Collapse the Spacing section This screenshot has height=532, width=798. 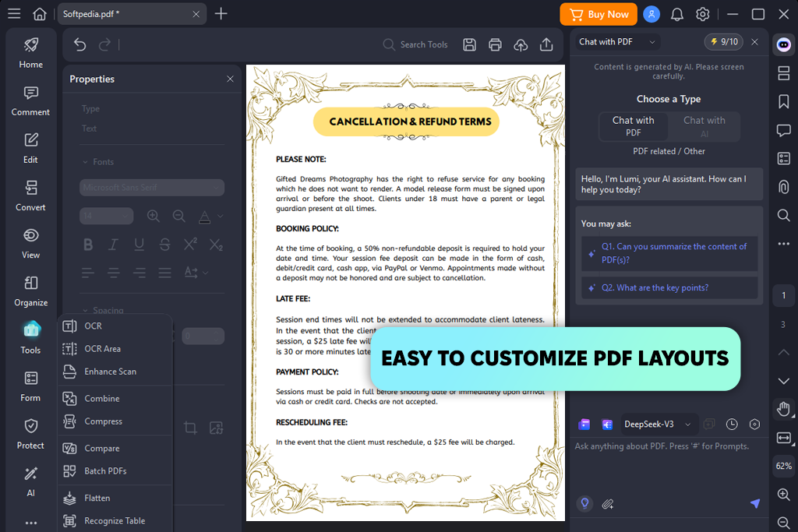tap(85, 310)
